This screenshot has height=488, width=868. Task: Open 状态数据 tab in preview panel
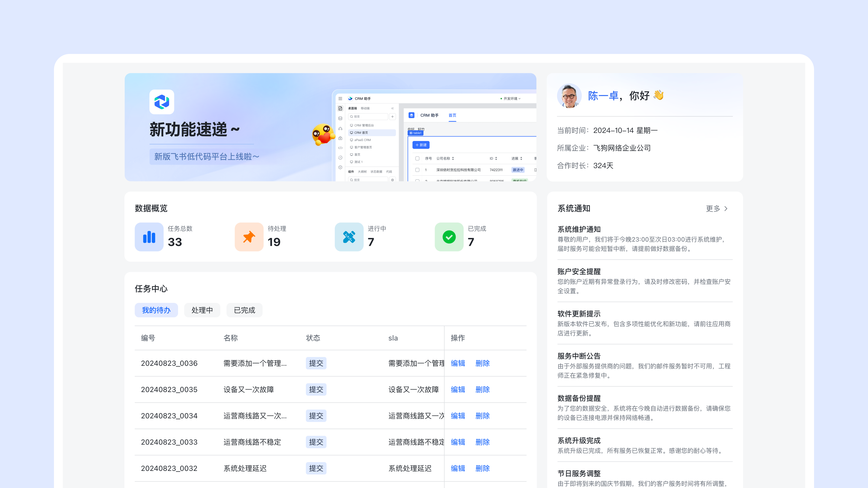click(x=376, y=172)
